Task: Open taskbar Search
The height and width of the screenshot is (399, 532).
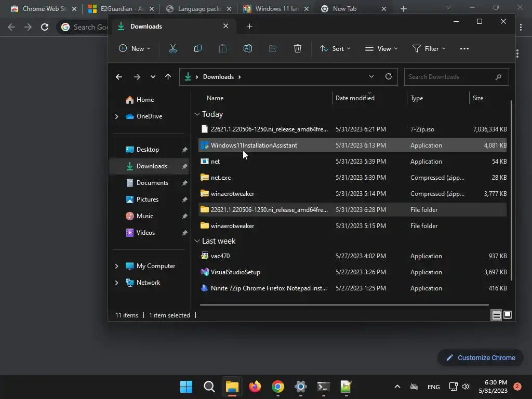Action: click(209, 387)
